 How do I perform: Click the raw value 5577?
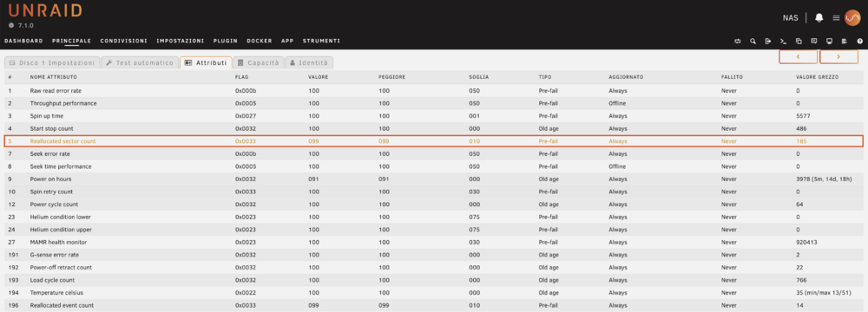pos(802,116)
